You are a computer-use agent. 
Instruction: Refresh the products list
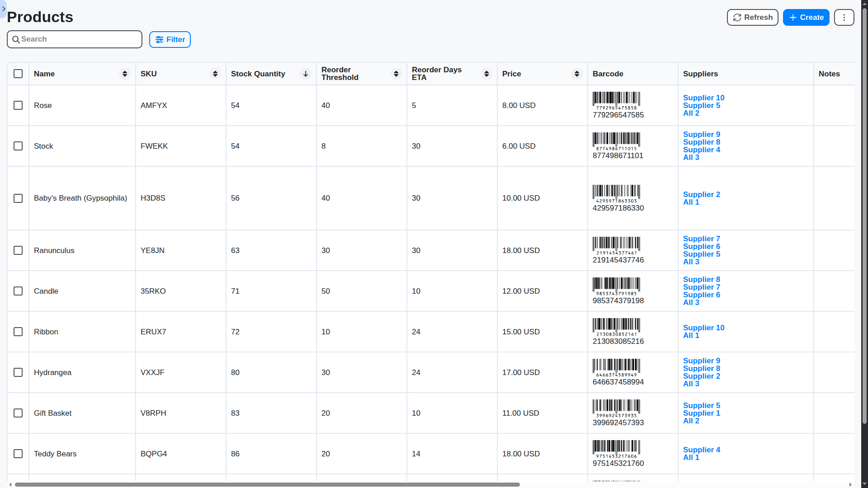tap(752, 17)
